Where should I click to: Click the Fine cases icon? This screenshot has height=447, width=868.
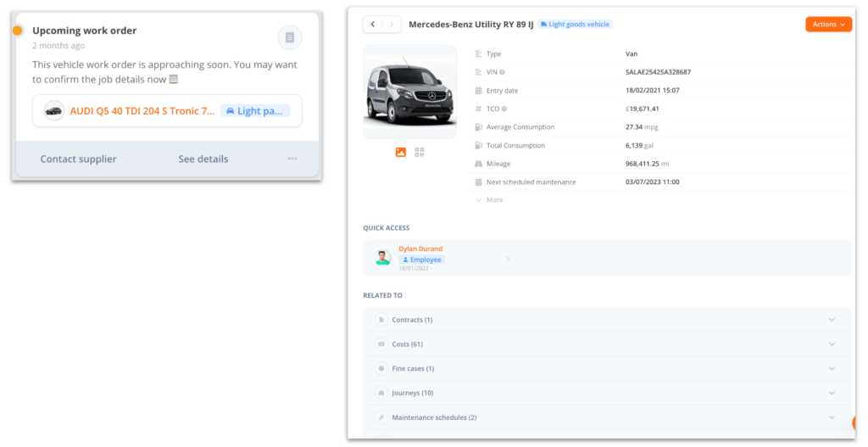(381, 368)
